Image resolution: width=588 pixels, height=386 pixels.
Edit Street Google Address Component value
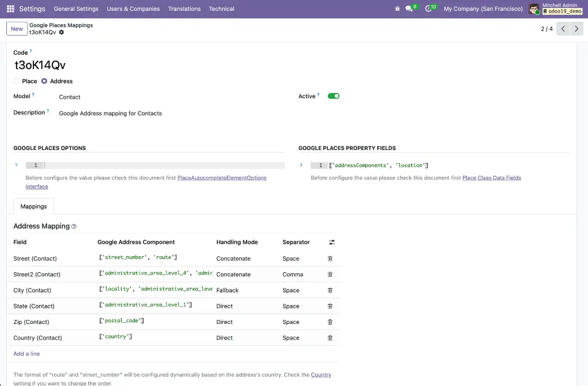(x=138, y=257)
